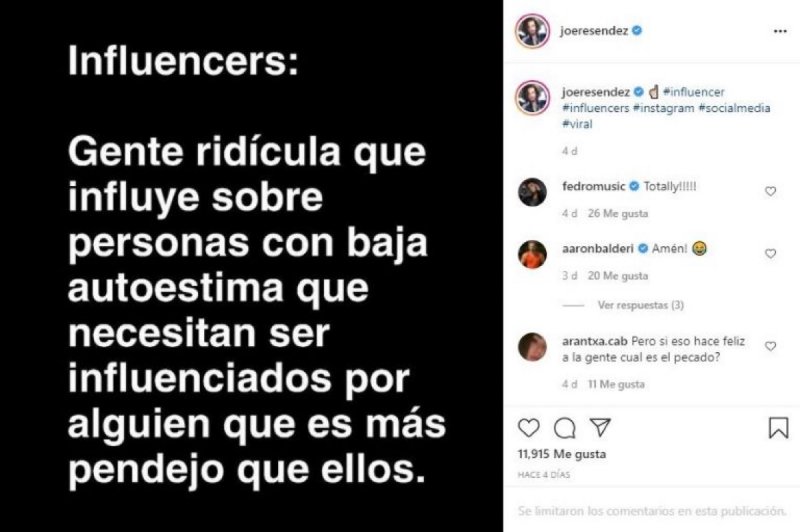This screenshot has width=800, height=532.
Task: Open the #socialmedia hashtag
Action: tap(735, 108)
